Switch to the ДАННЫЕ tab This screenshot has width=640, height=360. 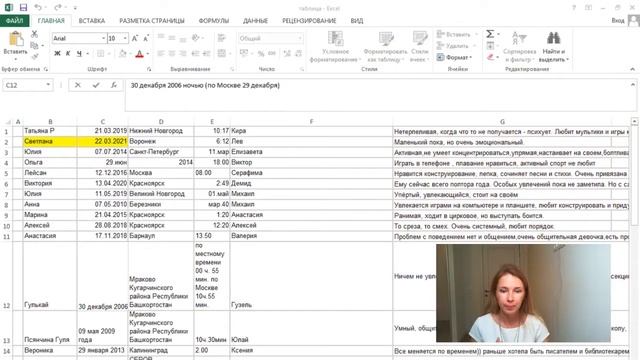point(256,20)
